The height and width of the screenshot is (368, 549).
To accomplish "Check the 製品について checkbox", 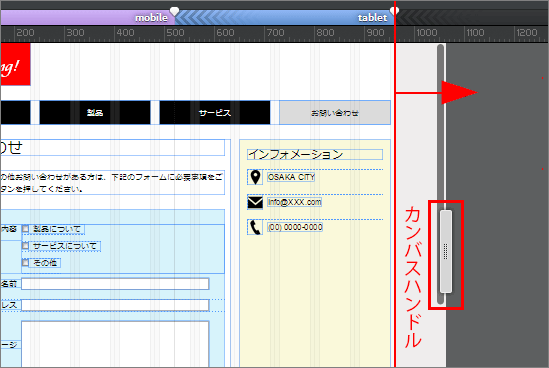I will [26, 229].
